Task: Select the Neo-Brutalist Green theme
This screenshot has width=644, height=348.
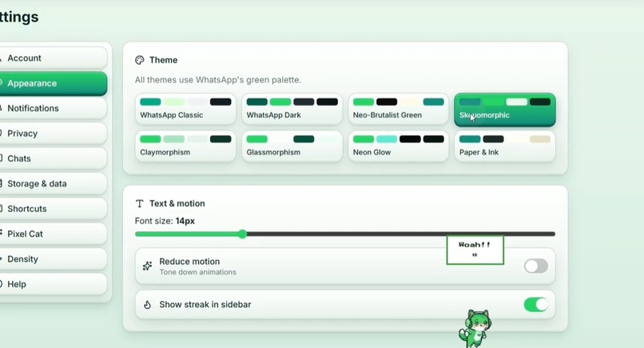Action: pyautogui.click(x=399, y=109)
